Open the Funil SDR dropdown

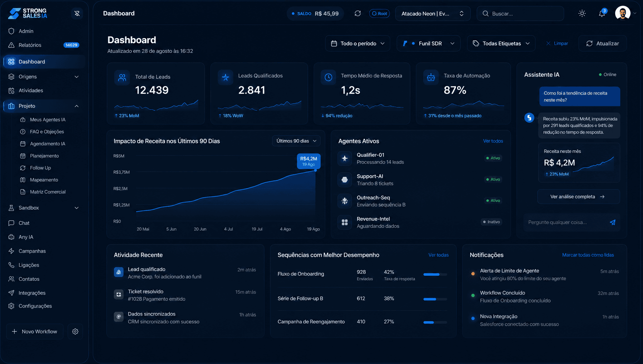coord(429,44)
